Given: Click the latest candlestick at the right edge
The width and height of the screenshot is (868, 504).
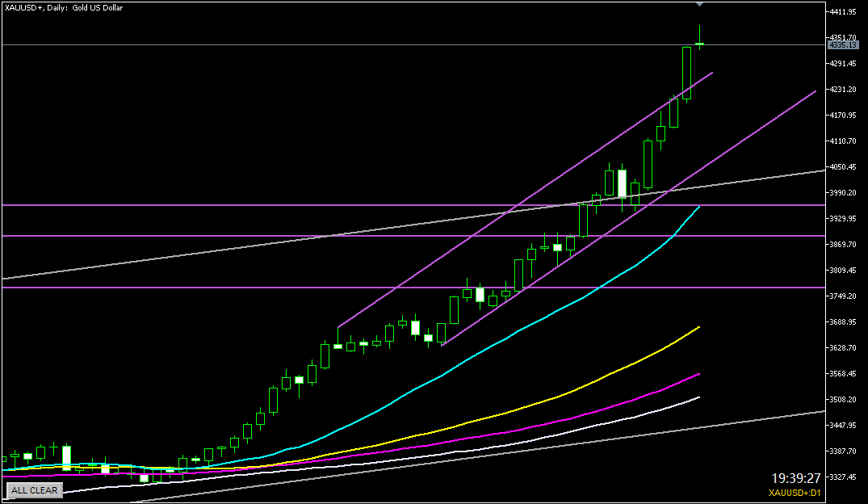Looking at the screenshot, I should [700, 42].
